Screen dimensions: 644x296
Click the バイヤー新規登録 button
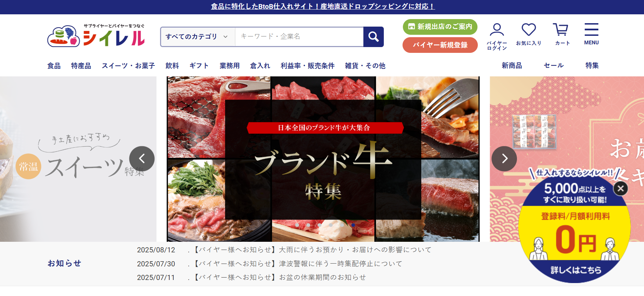click(440, 45)
